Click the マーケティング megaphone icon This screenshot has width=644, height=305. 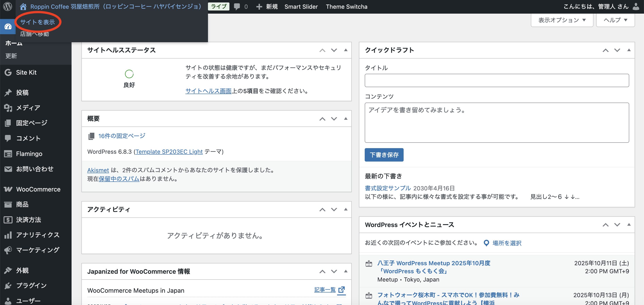8,250
